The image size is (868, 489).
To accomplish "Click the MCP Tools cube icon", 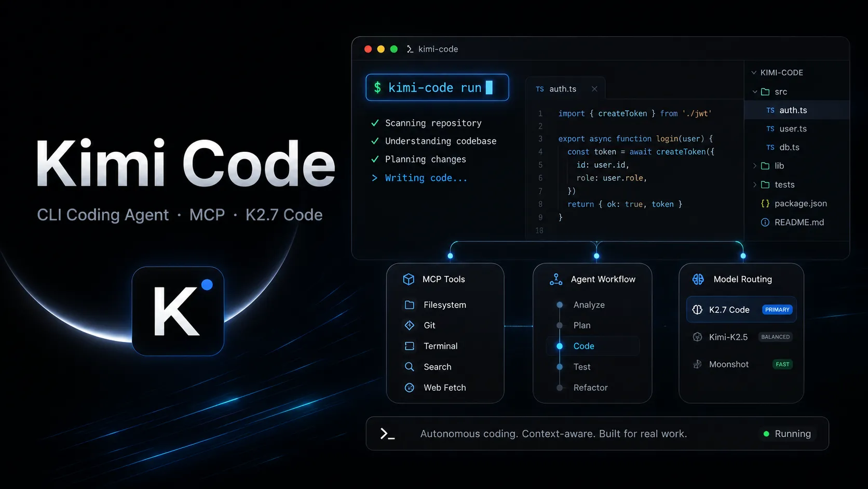I will [409, 279].
